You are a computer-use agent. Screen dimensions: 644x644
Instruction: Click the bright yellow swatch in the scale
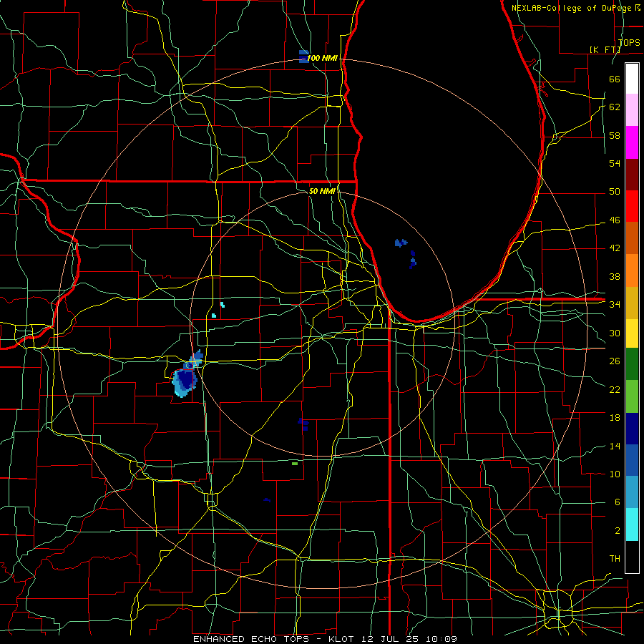click(x=632, y=333)
